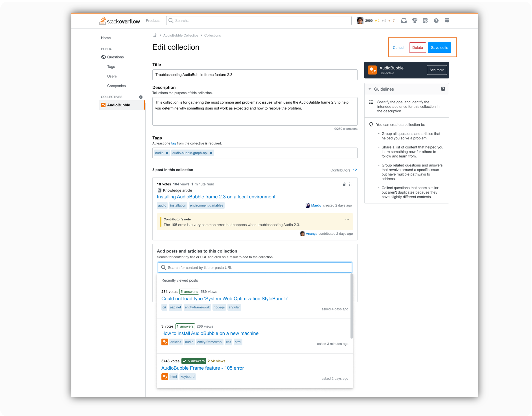
Task: Click the installation tag on the article
Action: 178,205
